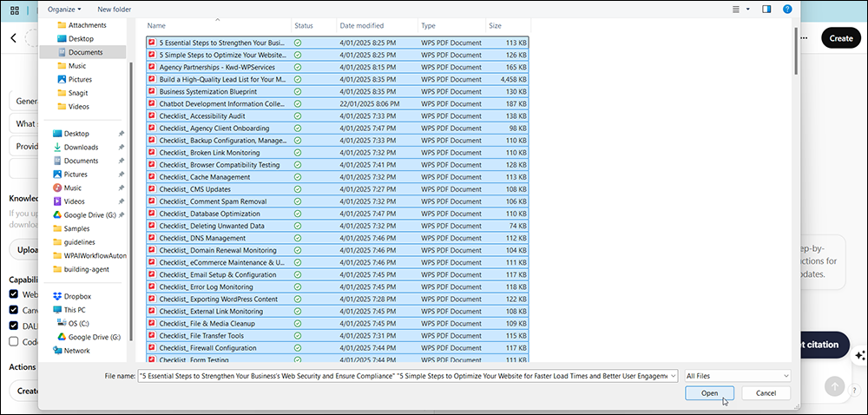Select Checklist_ File Transfer Tools file
Viewport: 868px width, 415px height.
(x=337, y=336)
